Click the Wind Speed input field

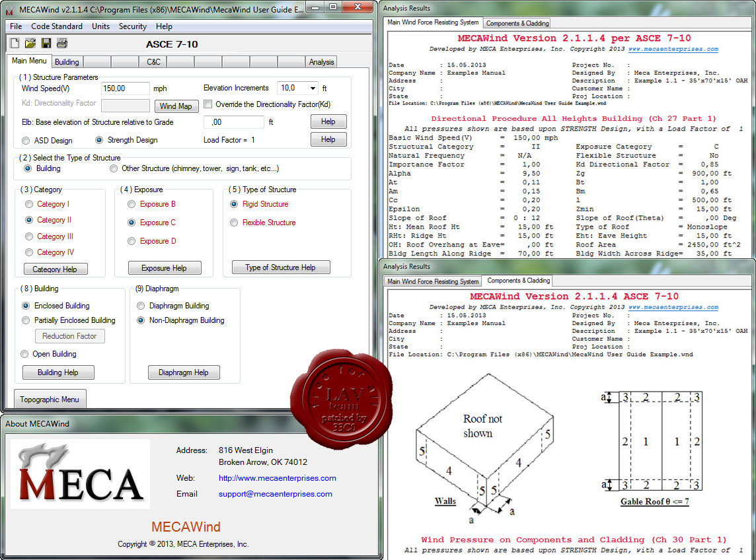126,88
